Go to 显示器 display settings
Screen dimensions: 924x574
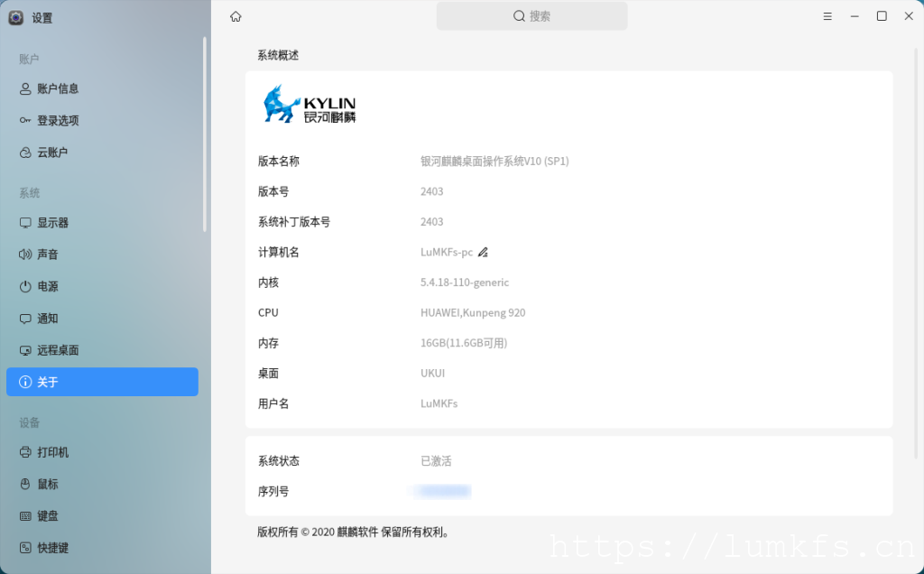pos(52,223)
